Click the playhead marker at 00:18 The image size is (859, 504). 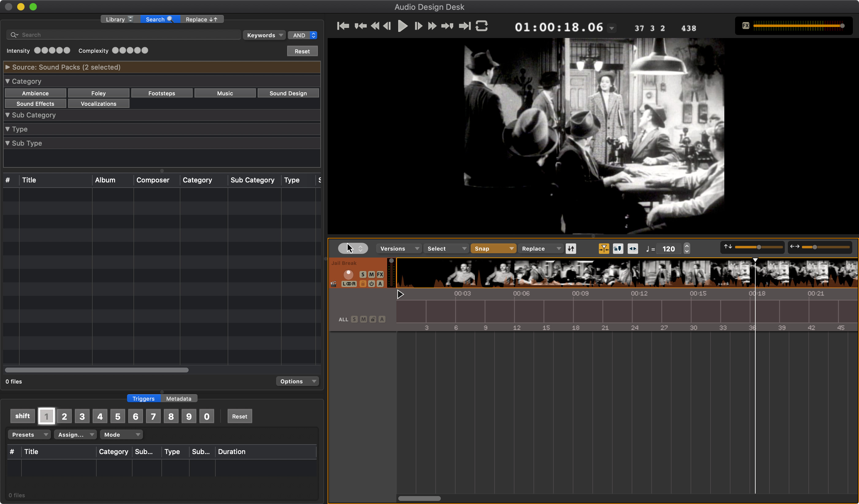(x=755, y=260)
